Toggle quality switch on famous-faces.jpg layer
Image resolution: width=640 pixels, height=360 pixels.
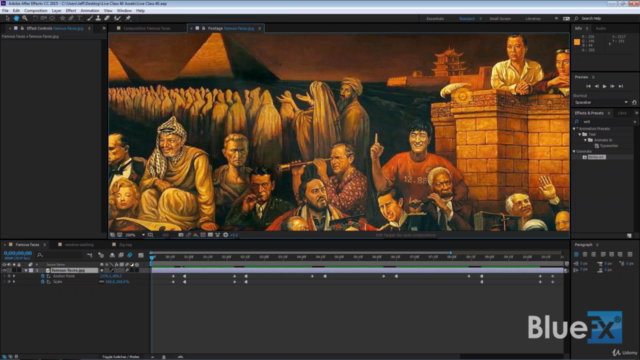pos(112,270)
